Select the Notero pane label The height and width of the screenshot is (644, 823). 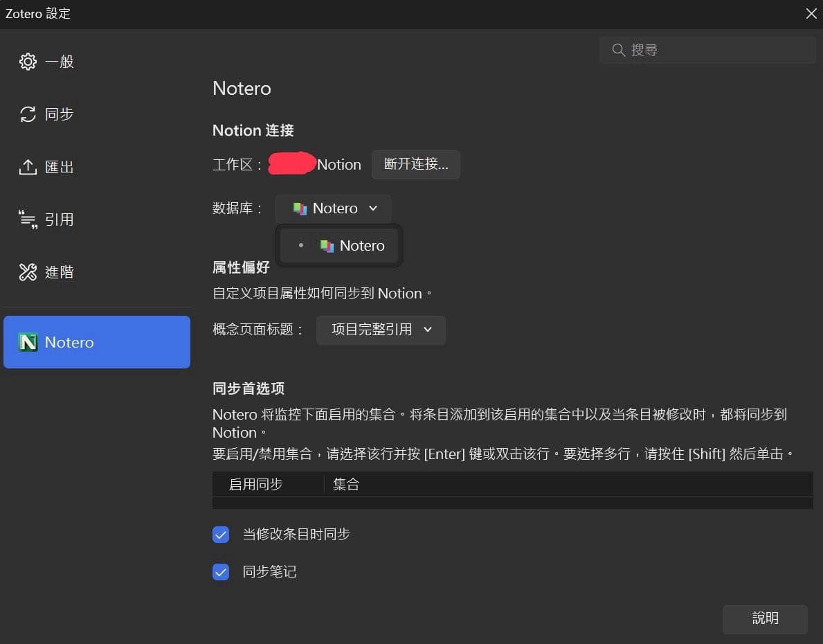(x=69, y=343)
